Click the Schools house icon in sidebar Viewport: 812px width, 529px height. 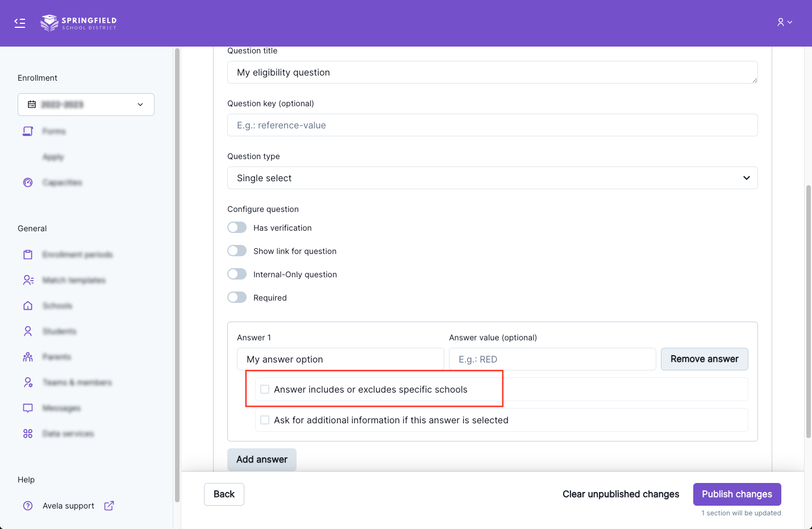(28, 306)
